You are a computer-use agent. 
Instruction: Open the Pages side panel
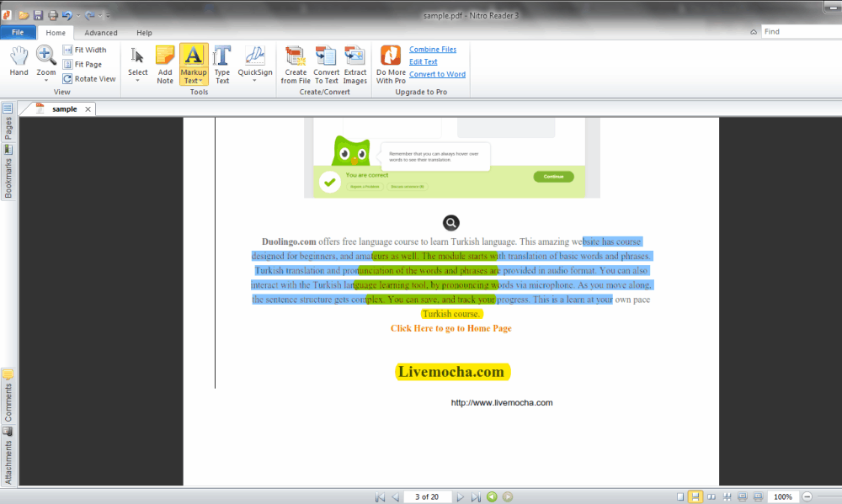[8, 122]
